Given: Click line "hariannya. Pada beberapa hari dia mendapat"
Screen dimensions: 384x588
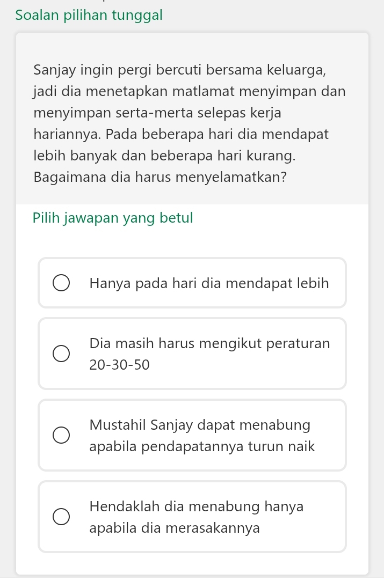Looking at the screenshot, I should (181, 134).
